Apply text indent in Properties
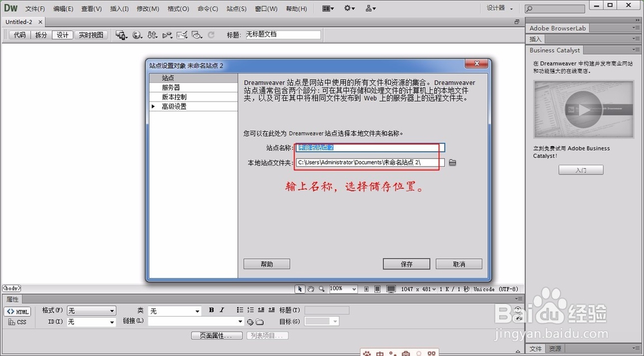Image resolution: width=644 pixels, height=356 pixels. 272,310
